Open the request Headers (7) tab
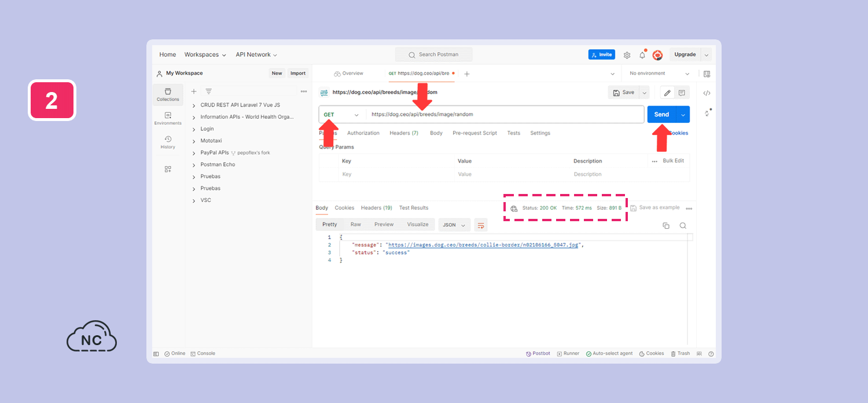This screenshot has width=868, height=403. 404,133
